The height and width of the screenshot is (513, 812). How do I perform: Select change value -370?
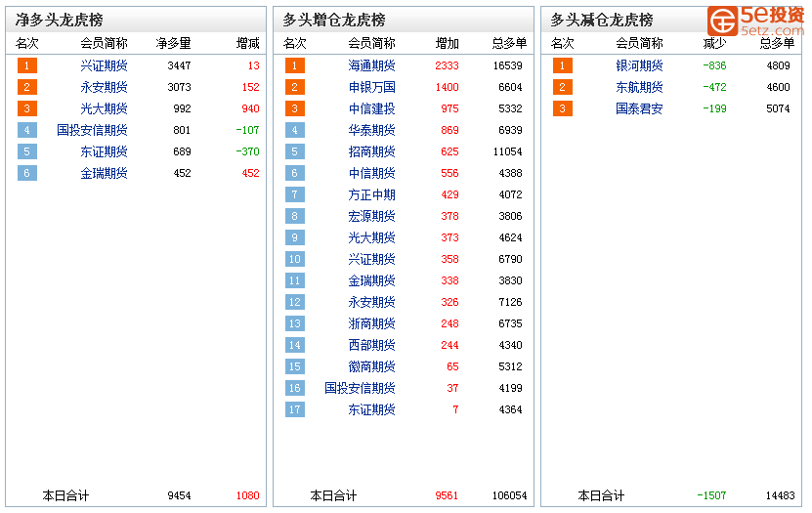[x=247, y=151]
